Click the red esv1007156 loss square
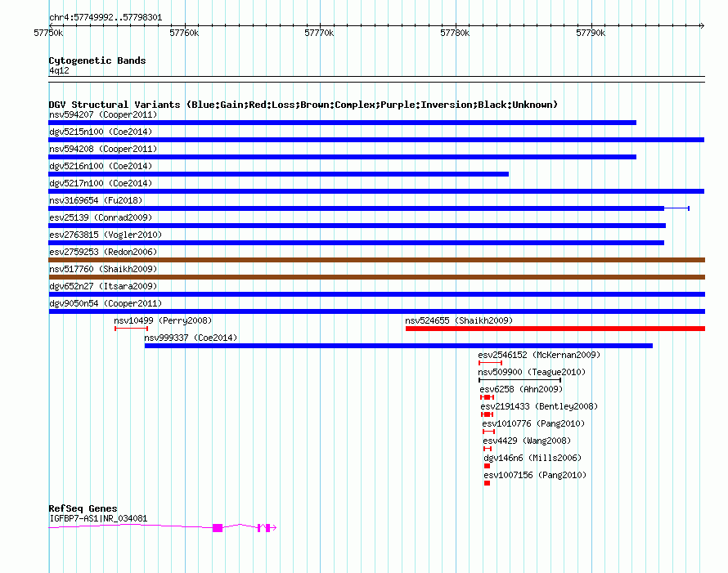The width and height of the screenshot is (728, 573). tap(487, 483)
